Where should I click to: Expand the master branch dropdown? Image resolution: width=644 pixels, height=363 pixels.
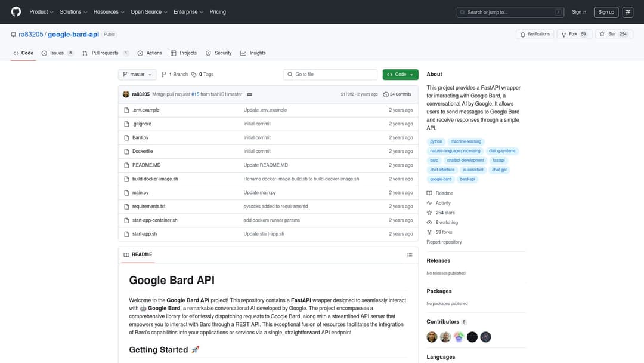coord(137,75)
